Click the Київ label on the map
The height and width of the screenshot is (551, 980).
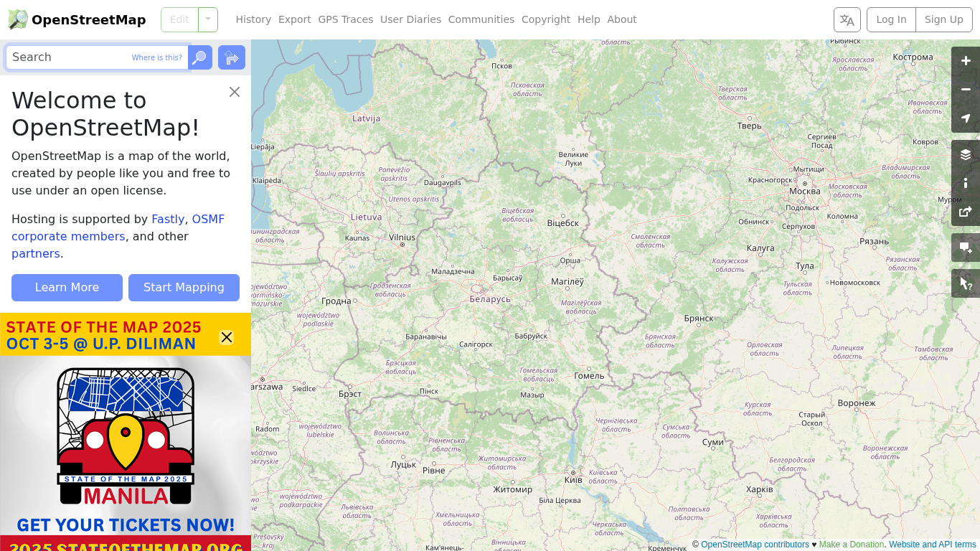(573, 479)
